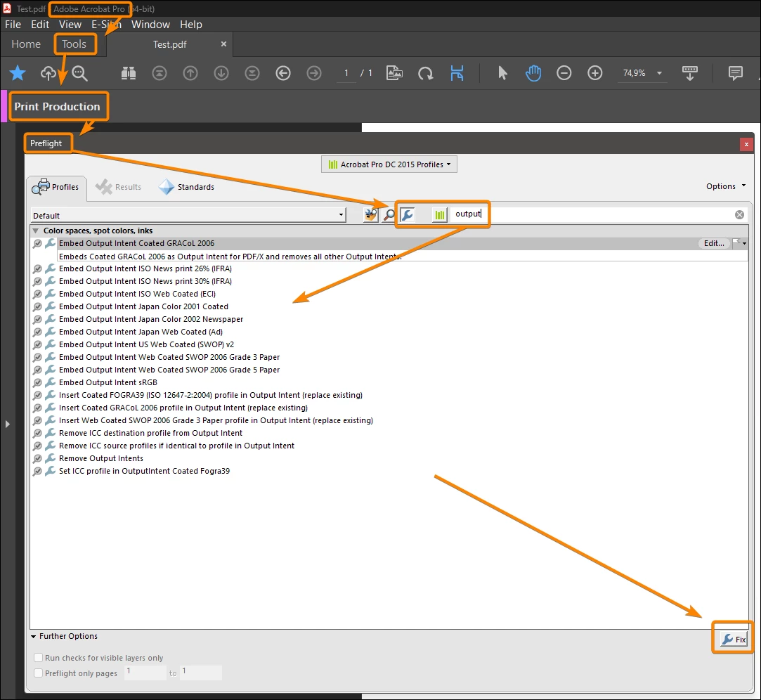Select the Hand pan tool
761x700 pixels.
pyautogui.click(x=533, y=73)
